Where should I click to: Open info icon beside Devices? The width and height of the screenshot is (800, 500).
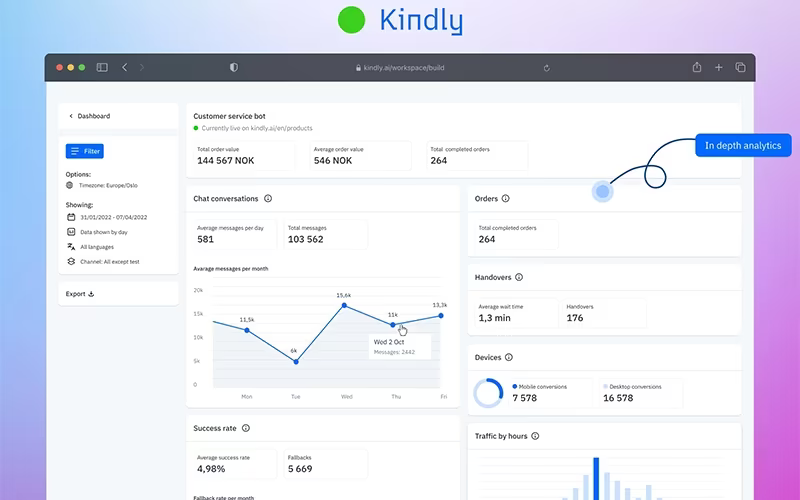(509, 357)
